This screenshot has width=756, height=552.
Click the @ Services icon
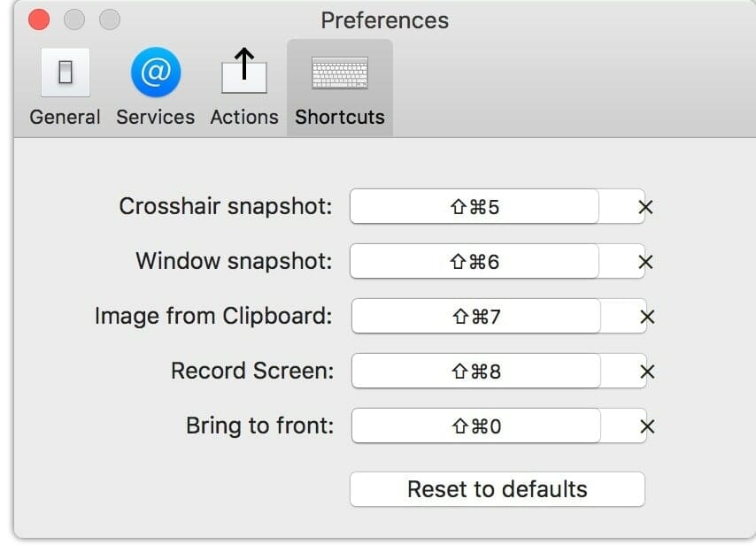pos(155,73)
